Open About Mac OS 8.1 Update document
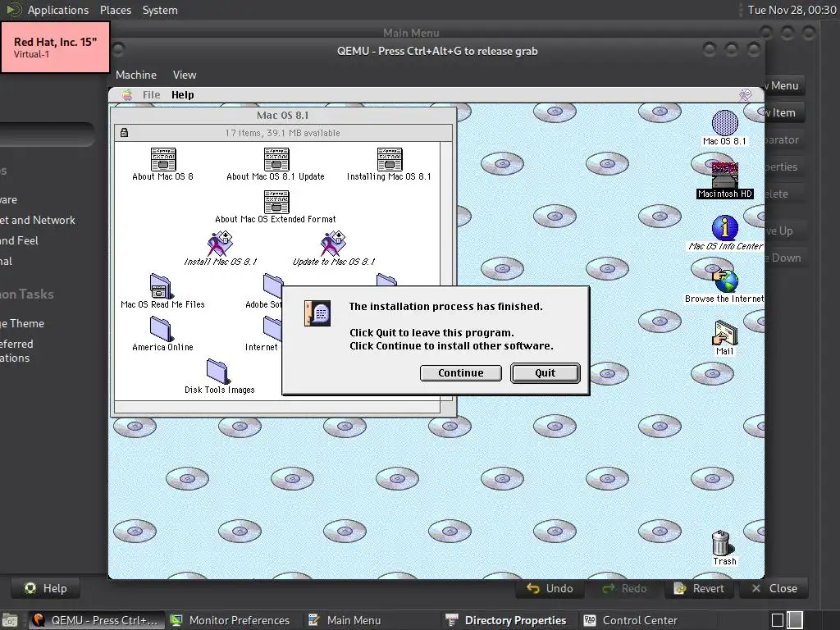840x630 pixels. 276,159
